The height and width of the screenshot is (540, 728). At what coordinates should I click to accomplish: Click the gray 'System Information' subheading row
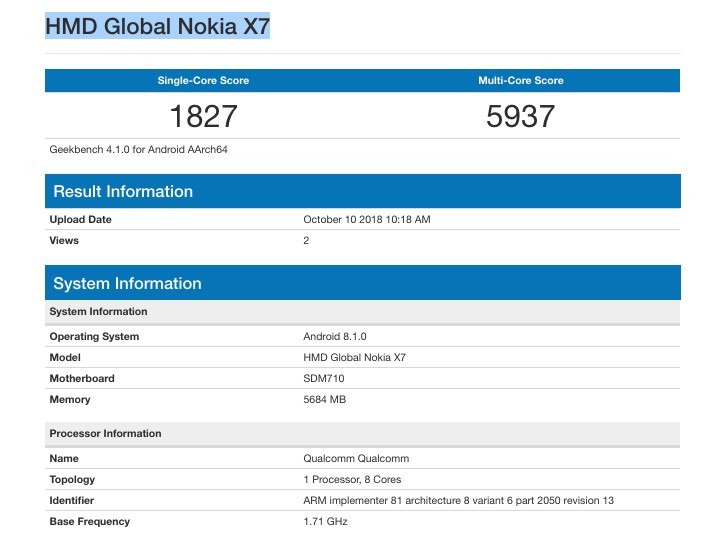click(363, 312)
